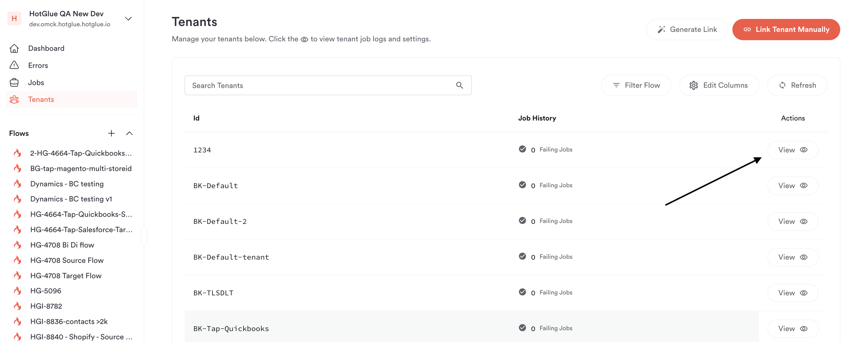Screen dimensions: 868x342
Task: View the BK-TLSDLT tenant via eye button
Action: pos(793,293)
